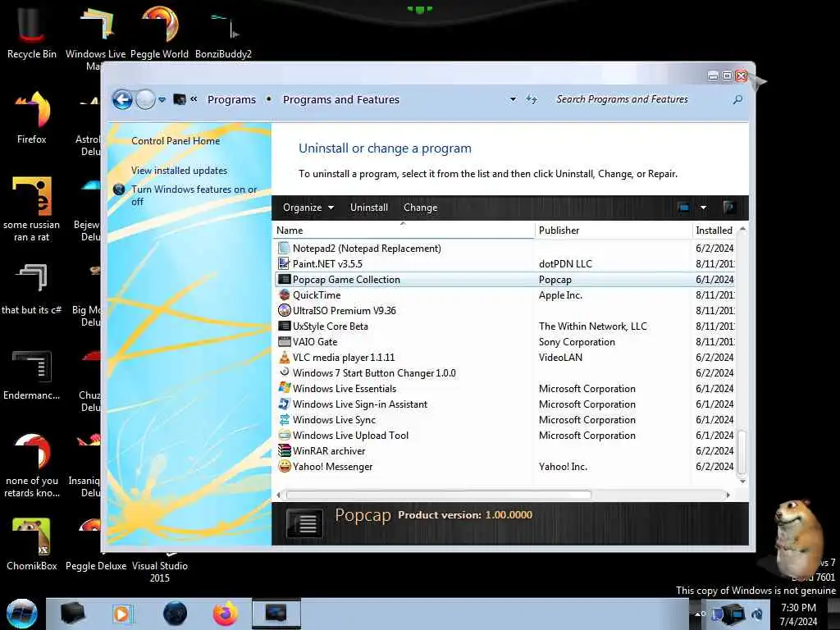This screenshot has height=630, width=840.
Task: Click the QuickTime program icon in list
Action: 284,294
